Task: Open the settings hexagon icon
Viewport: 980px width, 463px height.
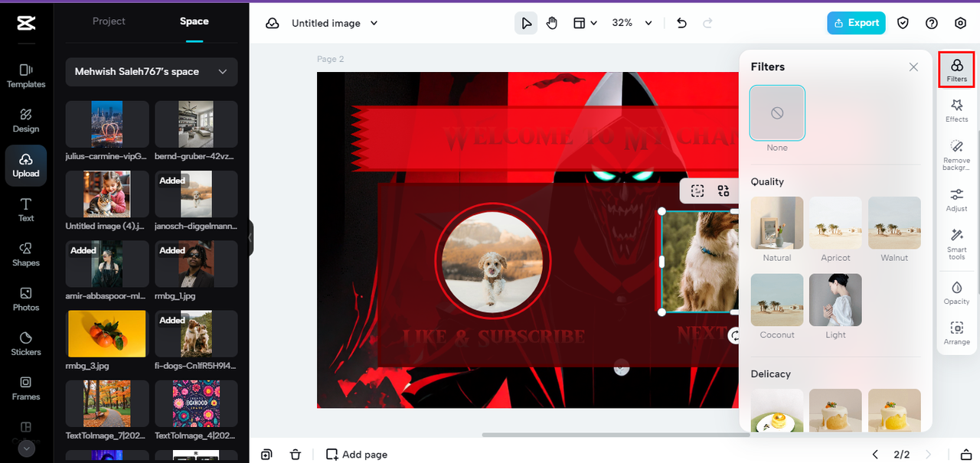Action: click(x=961, y=23)
